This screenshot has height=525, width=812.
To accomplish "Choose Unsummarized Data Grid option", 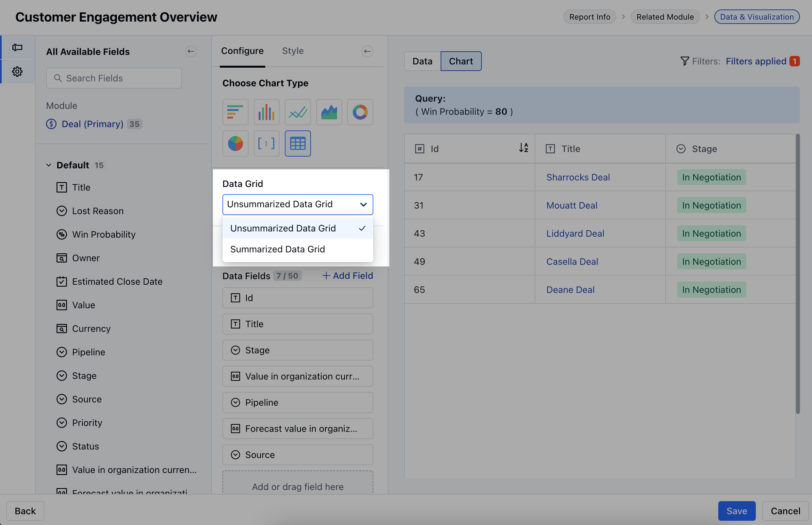I will (x=298, y=229).
